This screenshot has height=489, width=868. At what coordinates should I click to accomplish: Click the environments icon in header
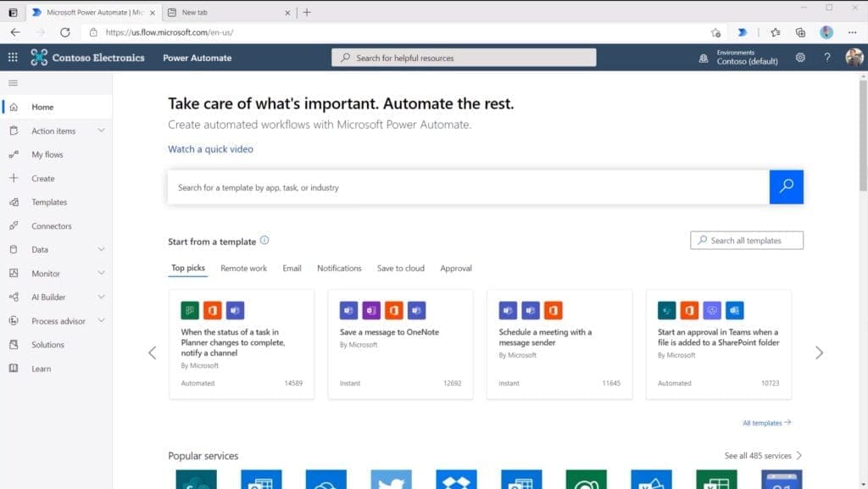(704, 58)
